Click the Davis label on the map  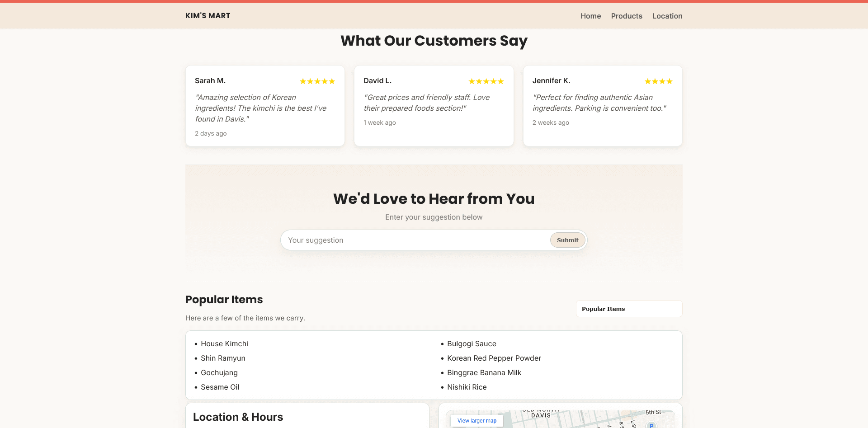point(541,415)
